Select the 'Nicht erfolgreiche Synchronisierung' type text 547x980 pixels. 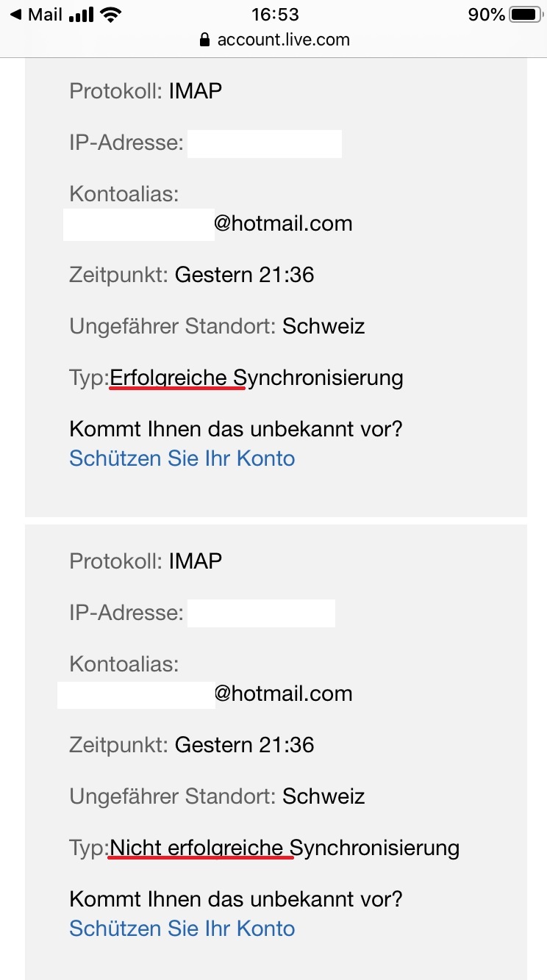(x=284, y=849)
